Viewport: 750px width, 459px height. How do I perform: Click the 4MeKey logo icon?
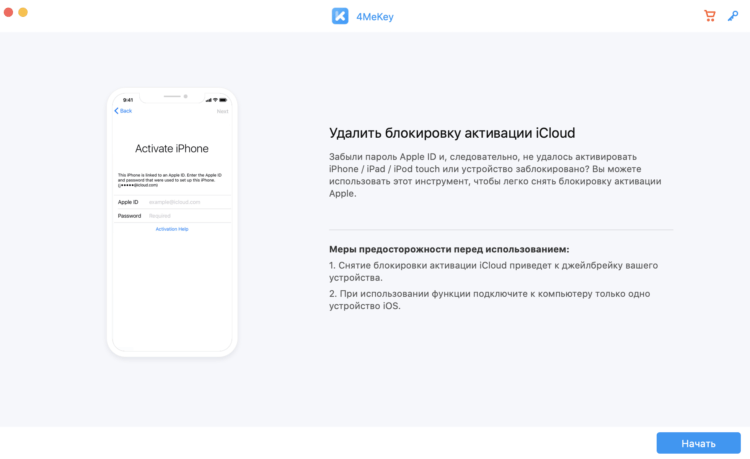[340, 16]
